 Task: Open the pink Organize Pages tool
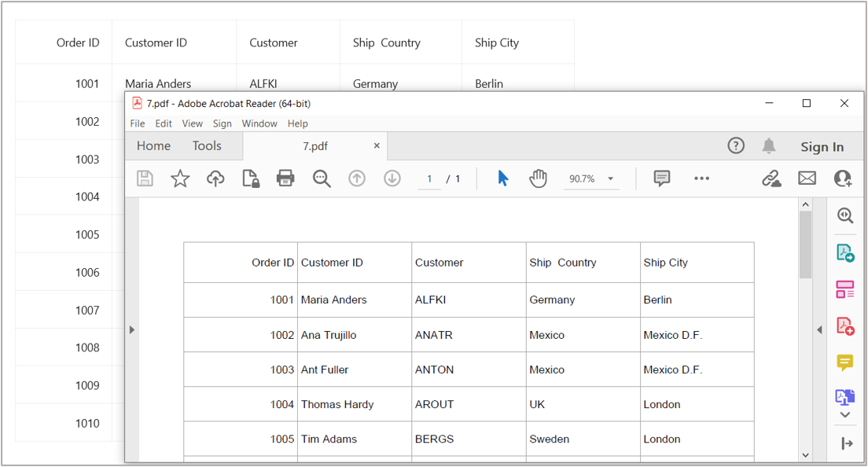pyautogui.click(x=844, y=289)
